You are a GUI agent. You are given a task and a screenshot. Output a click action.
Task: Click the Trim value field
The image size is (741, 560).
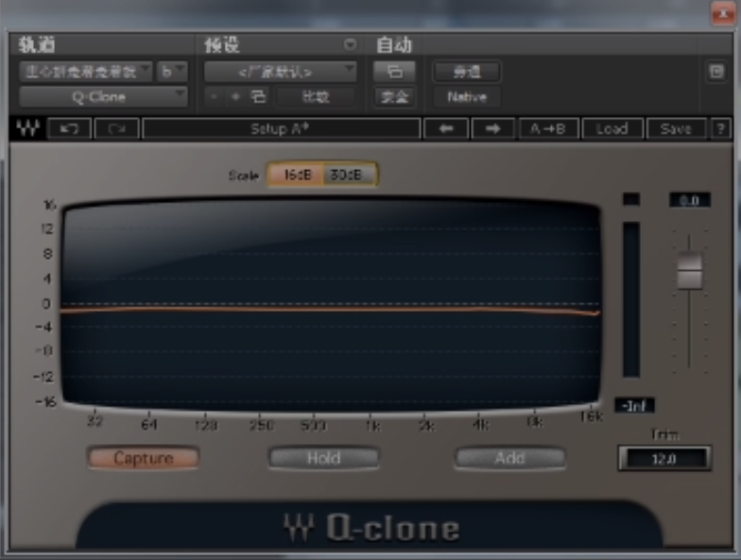pyautogui.click(x=663, y=458)
